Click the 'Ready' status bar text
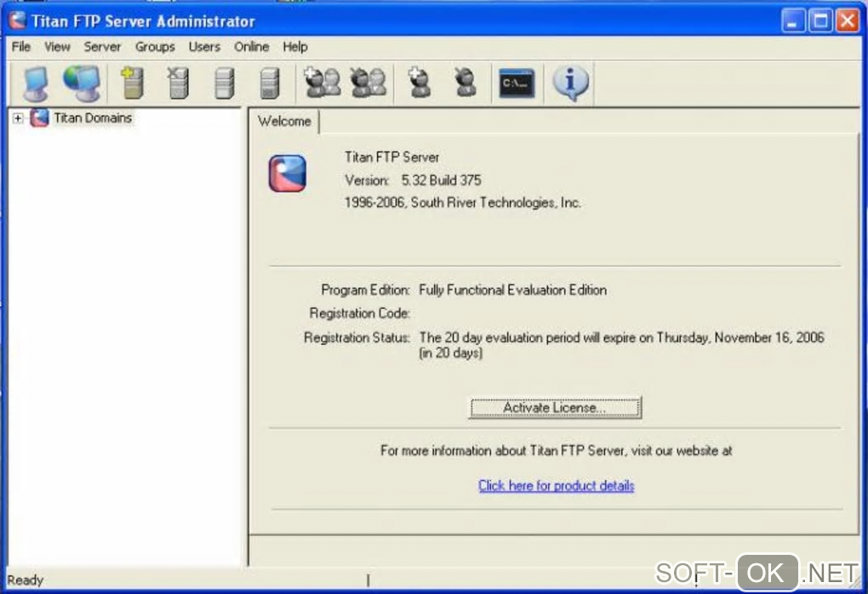Viewport: 868px width, 594px height. coord(25,580)
